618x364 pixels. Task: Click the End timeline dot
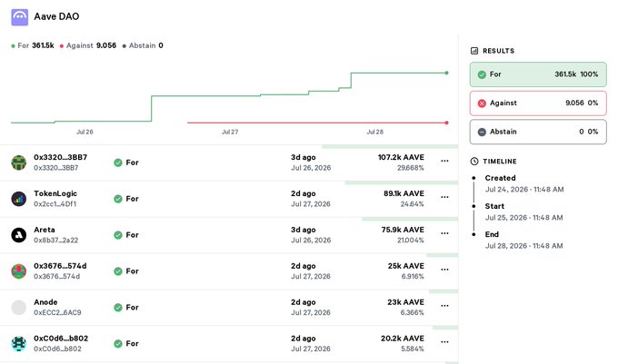[473, 234]
